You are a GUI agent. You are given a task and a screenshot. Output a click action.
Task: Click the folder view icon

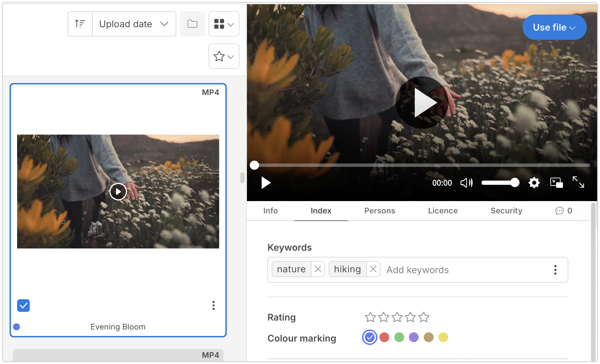(192, 24)
